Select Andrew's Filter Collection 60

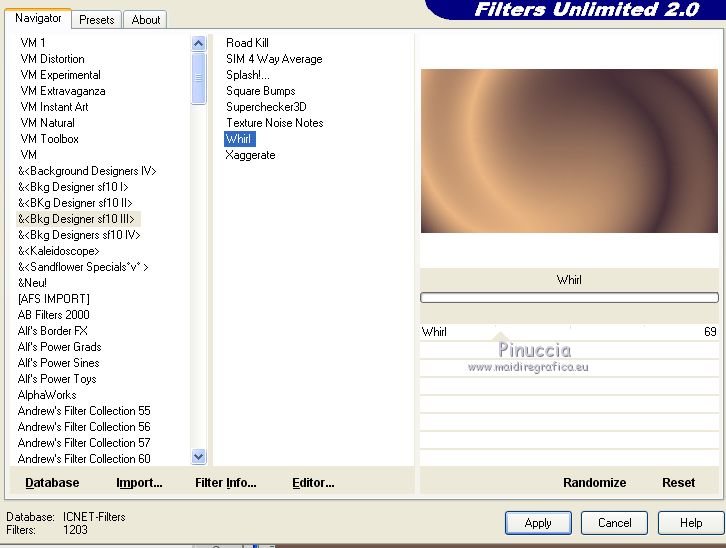tap(84, 459)
